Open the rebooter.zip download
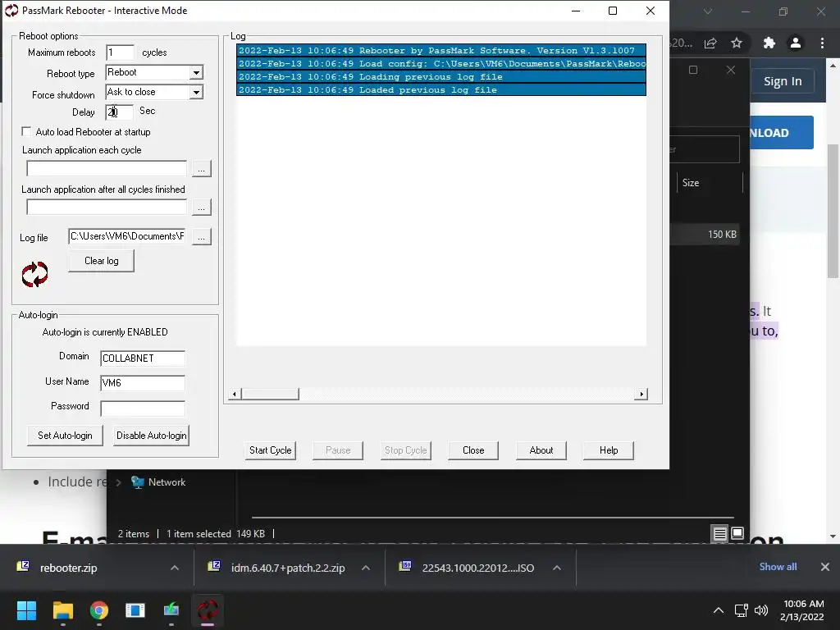The image size is (840, 630). [68, 568]
